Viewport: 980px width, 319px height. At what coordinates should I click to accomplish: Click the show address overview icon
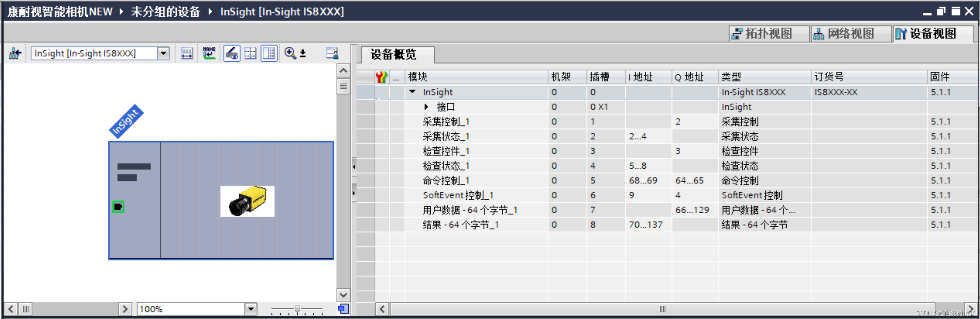[x=187, y=53]
